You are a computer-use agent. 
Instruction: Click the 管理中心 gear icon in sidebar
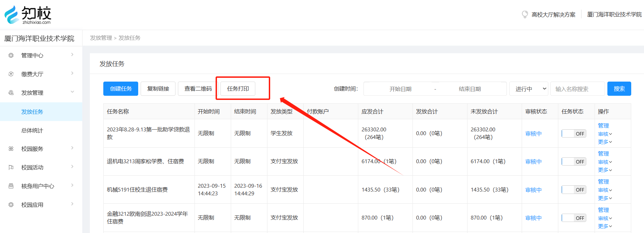pos(11,55)
